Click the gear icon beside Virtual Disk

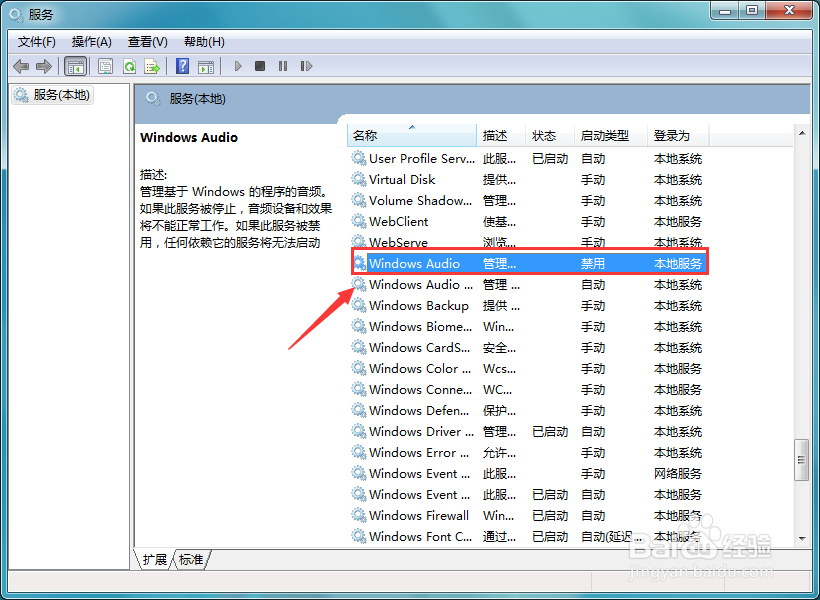pos(358,179)
